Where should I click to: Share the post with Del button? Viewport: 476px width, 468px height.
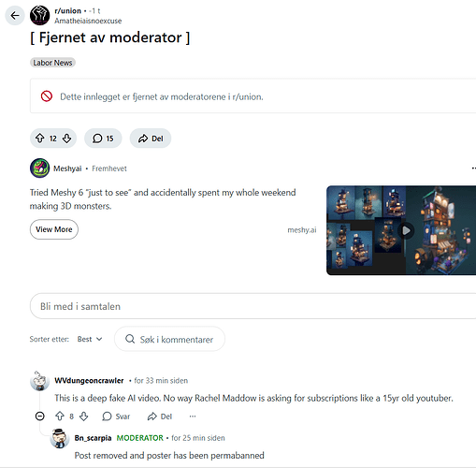click(151, 139)
